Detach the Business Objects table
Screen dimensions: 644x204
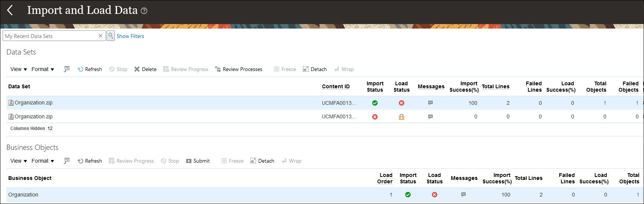[262, 161]
